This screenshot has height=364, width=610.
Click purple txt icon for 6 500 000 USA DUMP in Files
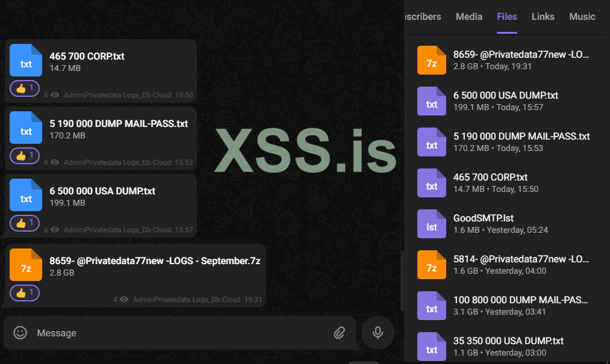pyautogui.click(x=431, y=101)
